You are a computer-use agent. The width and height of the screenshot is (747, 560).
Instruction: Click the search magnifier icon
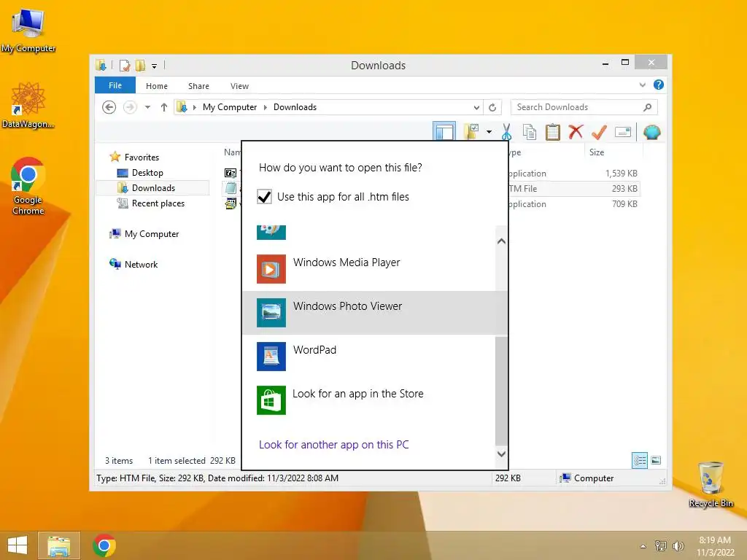pyautogui.click(x=647, y=107)
